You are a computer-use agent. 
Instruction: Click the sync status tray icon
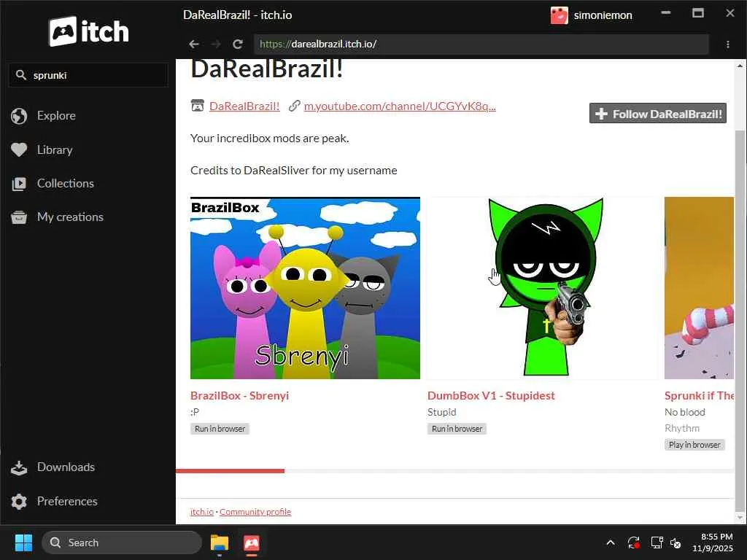coord(634,542)
